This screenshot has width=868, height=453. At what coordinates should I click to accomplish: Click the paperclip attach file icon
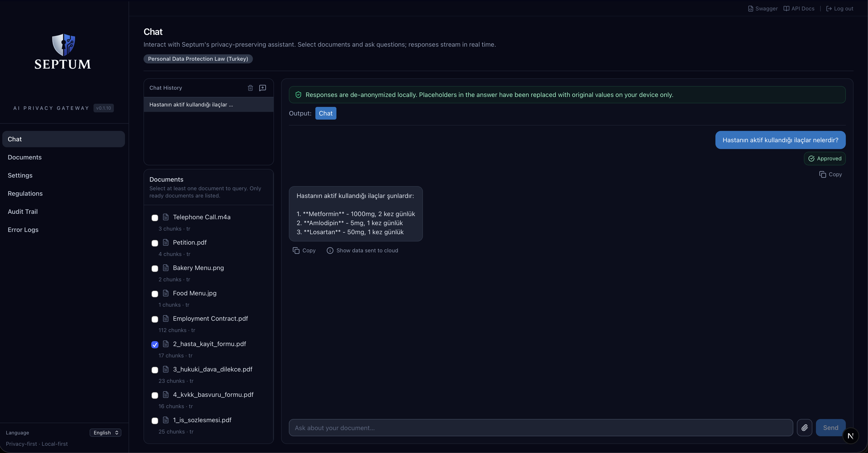pyautogui.click(x=804, y=428)
